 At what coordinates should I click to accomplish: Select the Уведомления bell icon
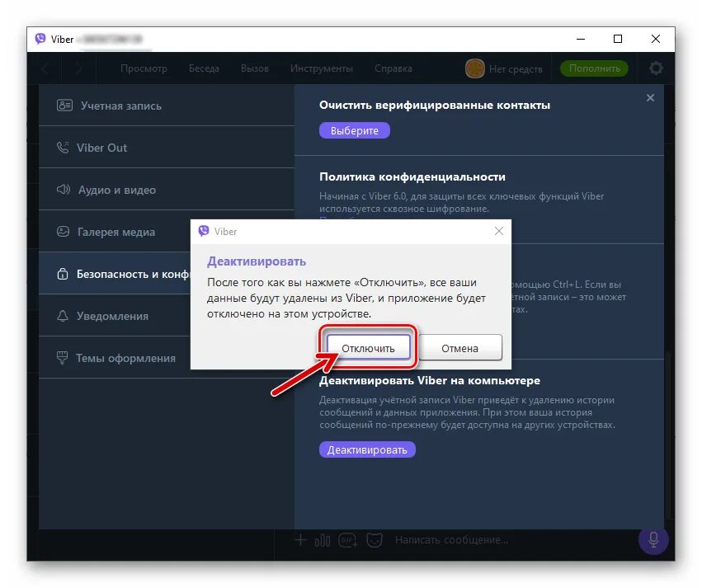(64, 316)
